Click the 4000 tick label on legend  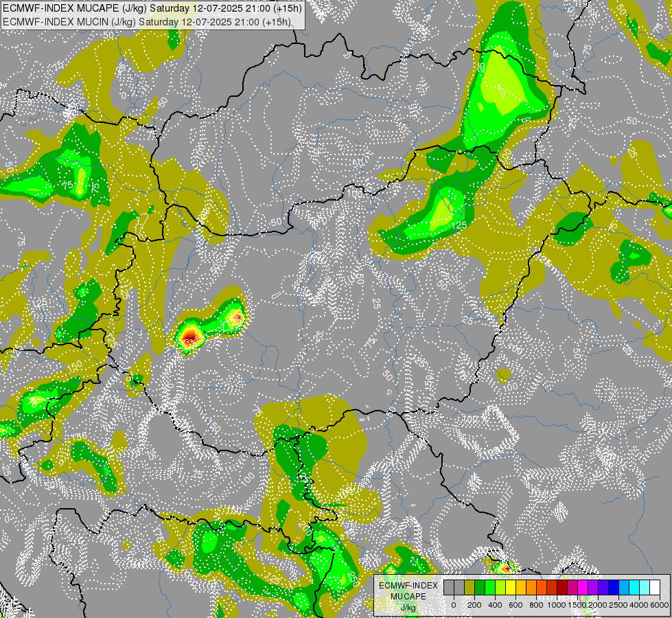(639, 605)
